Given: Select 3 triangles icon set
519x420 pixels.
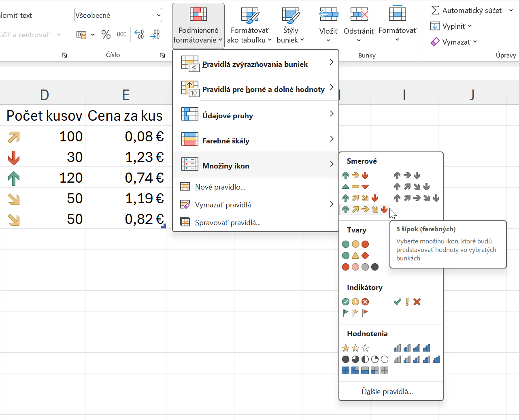Looking at the screenshot, I should pos(355,187).
